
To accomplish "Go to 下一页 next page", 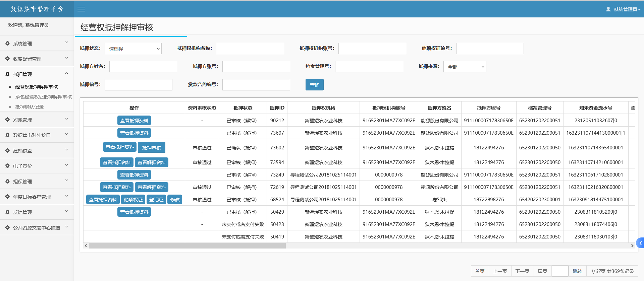I will click(522, 271).
